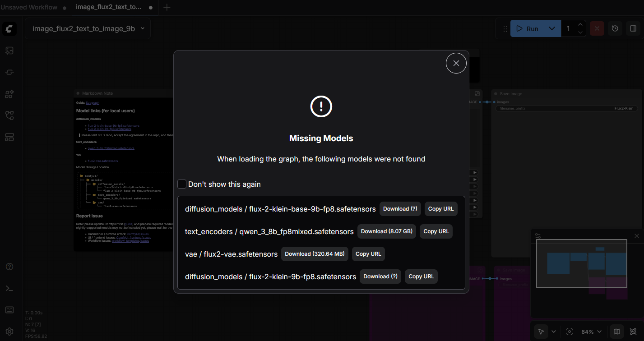
Task: Check the "Don't show this again" checkbox
Action: click(182, 184)
